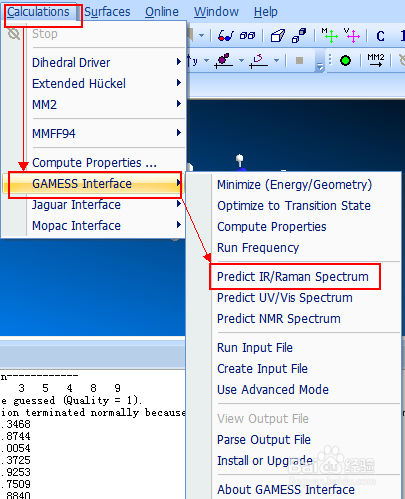
Task: Select Use Advanced Mode
Action: pyautogui.click(x=273, y=390)
